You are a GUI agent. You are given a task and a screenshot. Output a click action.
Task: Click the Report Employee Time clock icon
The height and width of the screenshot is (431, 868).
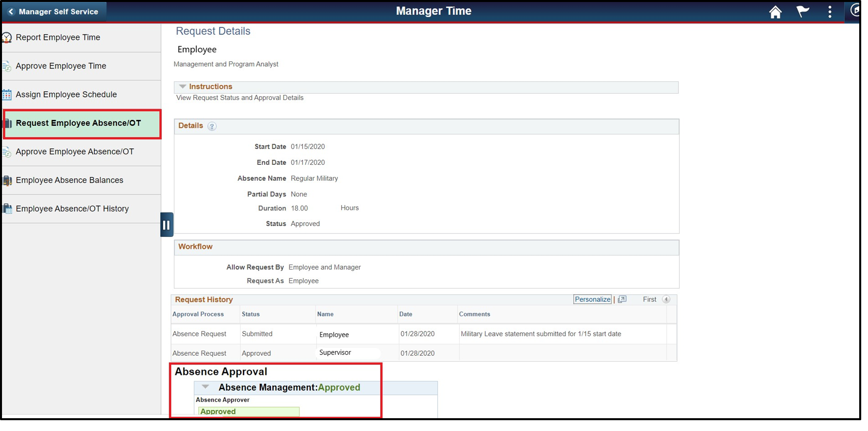click(7, 37)
